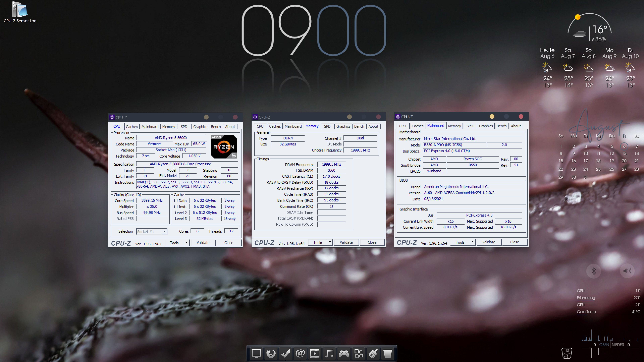644x362 pixels.
Task: Click Tools button in the Mainboard window
Action: point(460,242)
